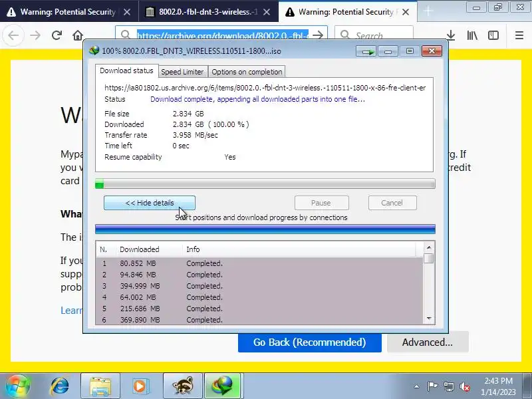Open the Speed Limiter tab

pos(182,72)
